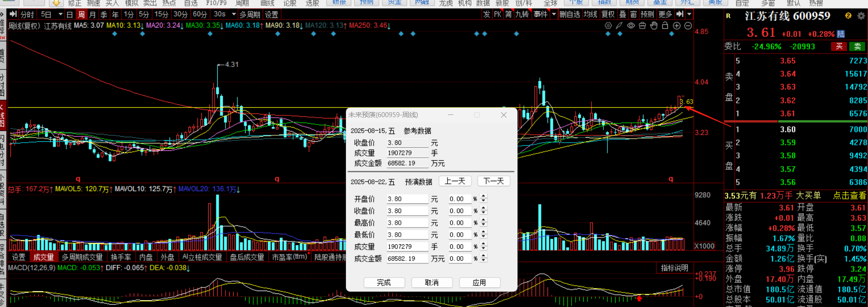The image size is (868, 307).
Task: Open the 30s interval dropdown arrow
Action: [234, 14]
